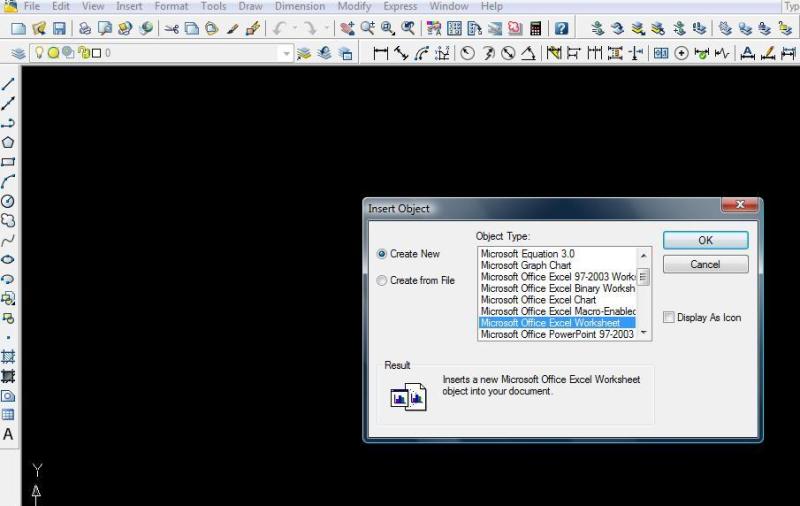
Task: Open the QuickCalc calculator
Action: [535, 29]
